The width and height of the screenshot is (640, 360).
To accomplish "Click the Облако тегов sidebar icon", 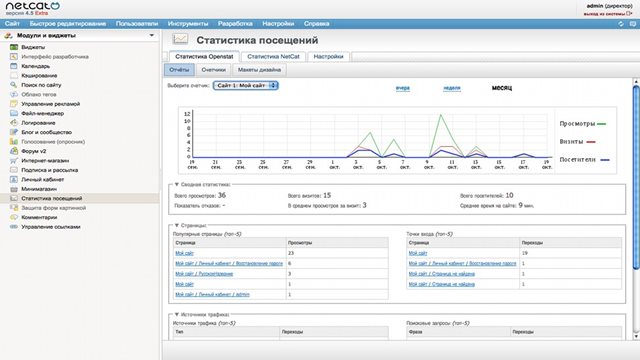I will tap(14, 94).
